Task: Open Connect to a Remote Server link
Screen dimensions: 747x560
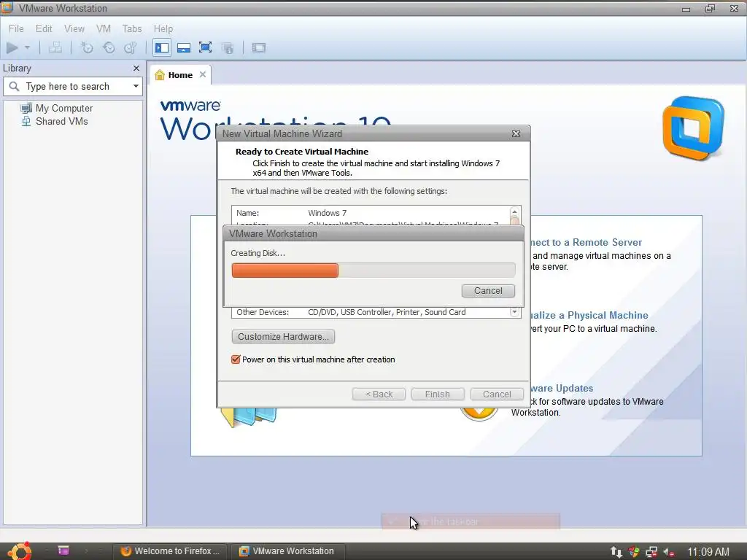Action: (586, 242)
